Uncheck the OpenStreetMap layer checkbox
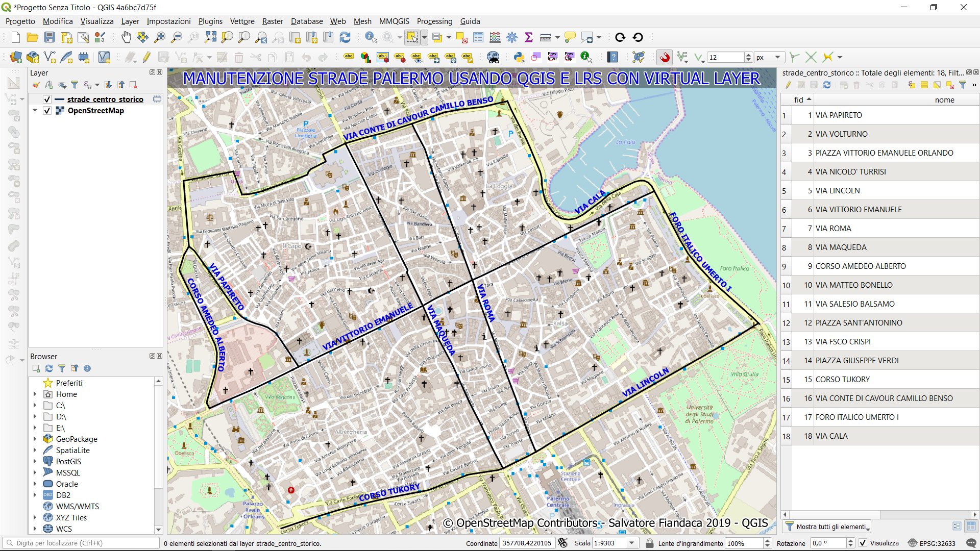Screen dimensions: 980x551 tap(47, 111)
